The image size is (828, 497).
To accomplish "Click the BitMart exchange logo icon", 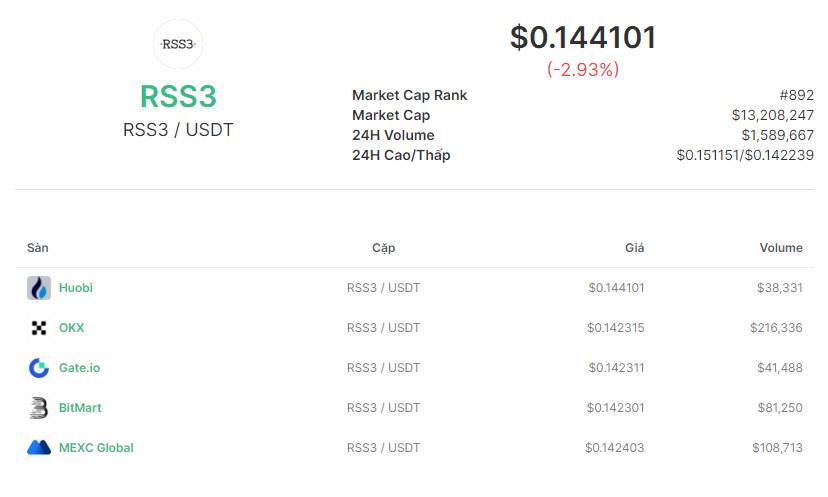I will click(x=39, y=408).
